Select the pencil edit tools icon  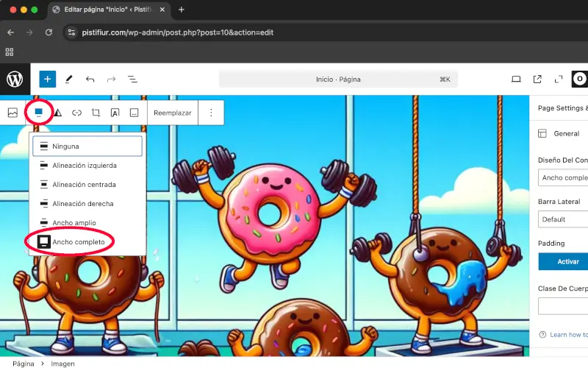point(68,79)
